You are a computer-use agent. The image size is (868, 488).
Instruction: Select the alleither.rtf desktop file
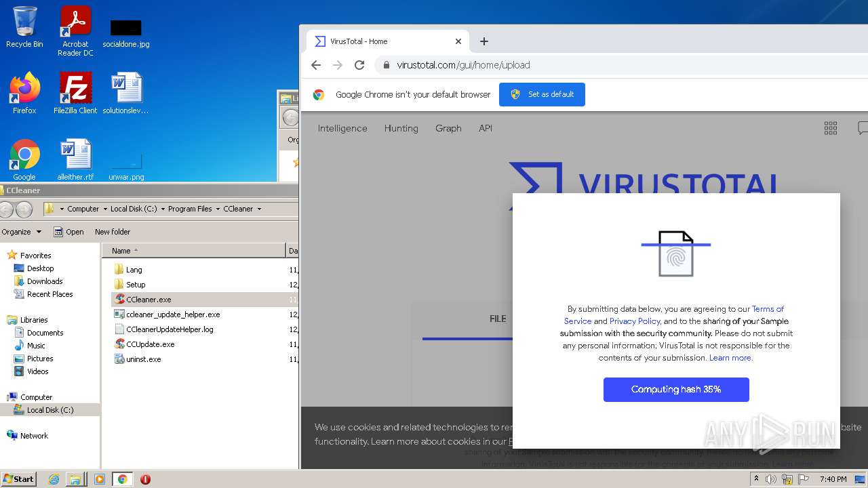[75, 159]
